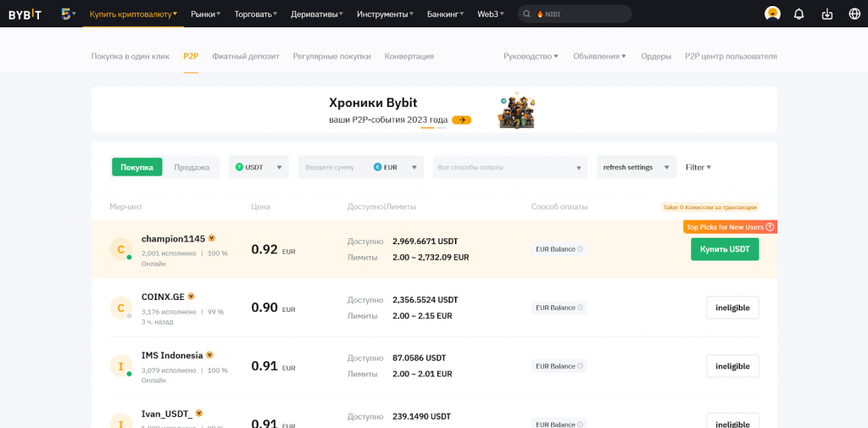Screen dimensions: 868x428
Task: Click the NIBI search field
Action: [x=575, y=14]
